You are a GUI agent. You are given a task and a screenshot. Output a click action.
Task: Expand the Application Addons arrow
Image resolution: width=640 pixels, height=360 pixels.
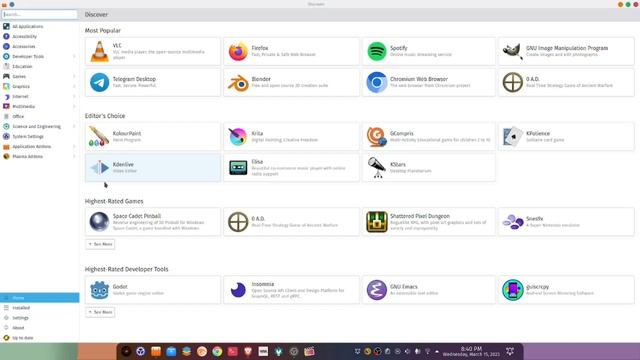(x=74, y=147)
